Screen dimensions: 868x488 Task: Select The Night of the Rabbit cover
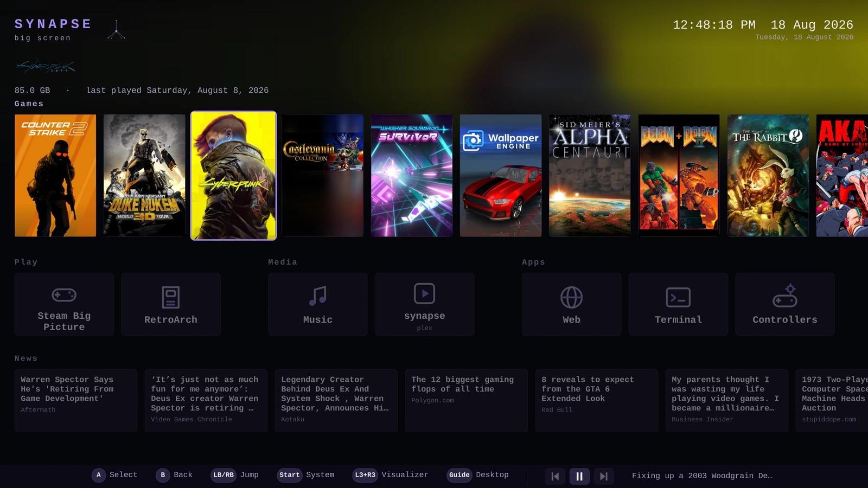click(x=768, y=176)
